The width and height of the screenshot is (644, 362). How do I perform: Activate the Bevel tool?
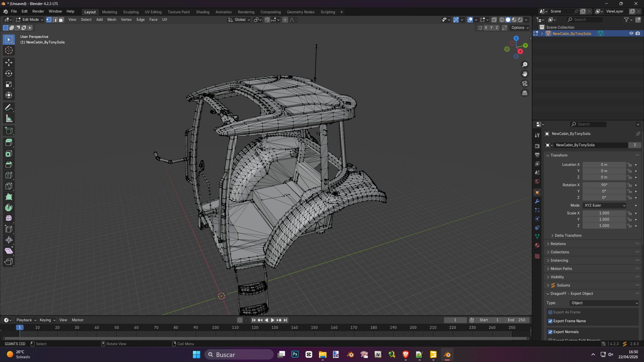tap(9, 165)
